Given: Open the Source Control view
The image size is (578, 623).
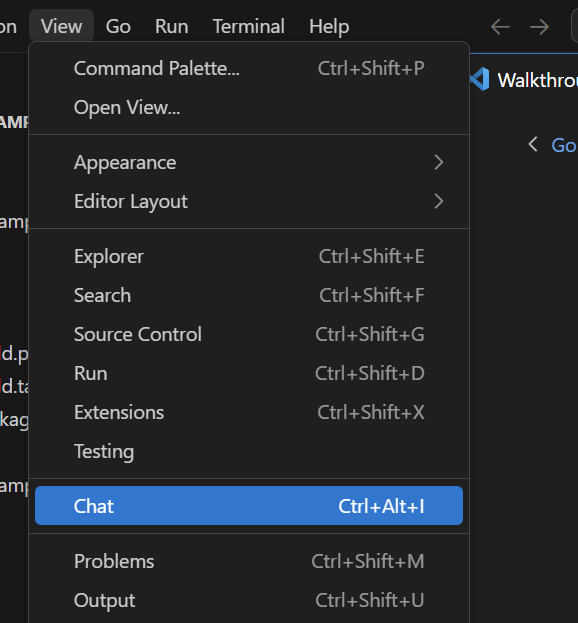Looking at the screenshot, I should tap(249, 334).
